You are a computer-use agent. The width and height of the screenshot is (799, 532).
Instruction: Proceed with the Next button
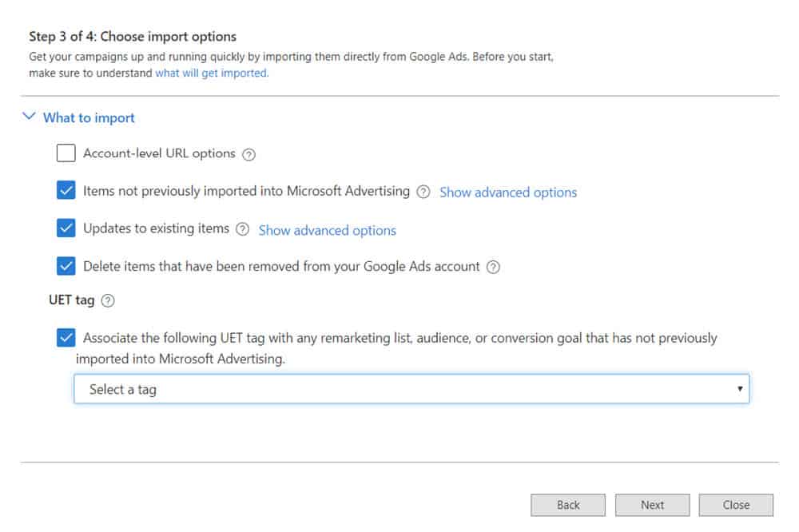[x=652, y=505]
